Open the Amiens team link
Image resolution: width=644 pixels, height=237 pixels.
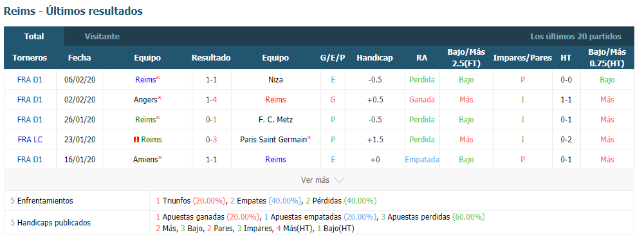(145, 159)
